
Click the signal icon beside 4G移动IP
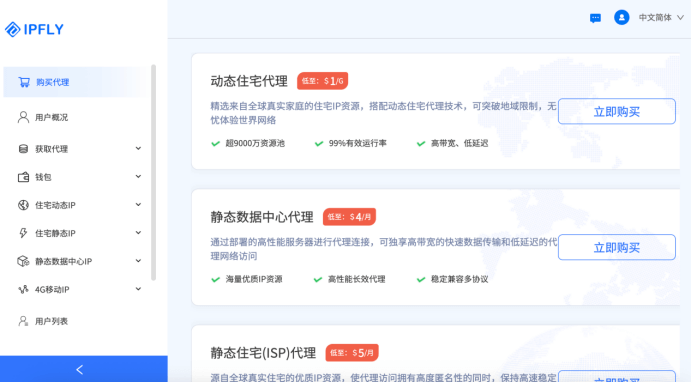coord(23,289)
